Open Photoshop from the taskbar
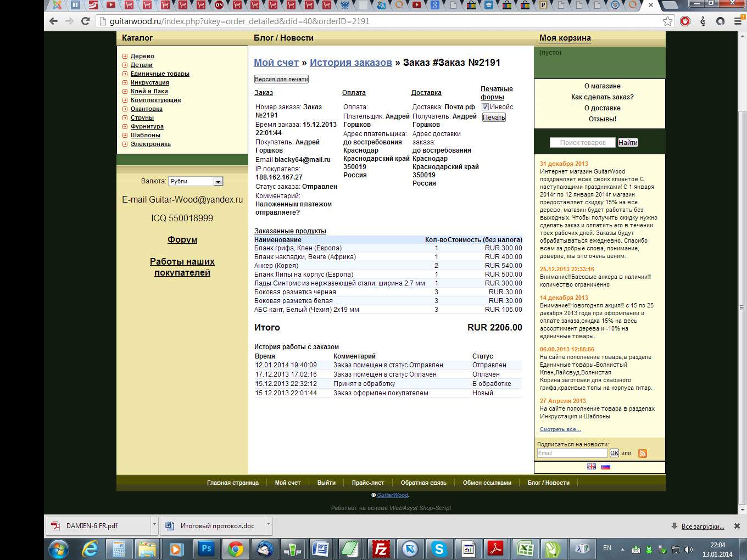The height and width of the screenshot is (560, 747). pos(207,548)
